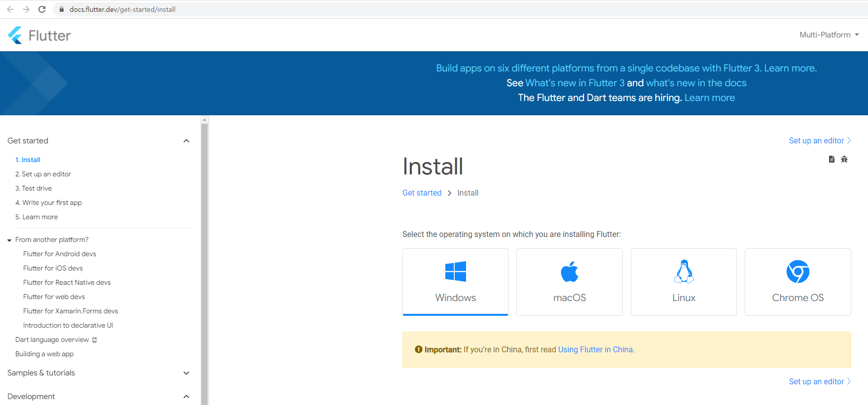Click top Set up an editor link
Viewport: 868px width, 405px height.
click(820, 140)
